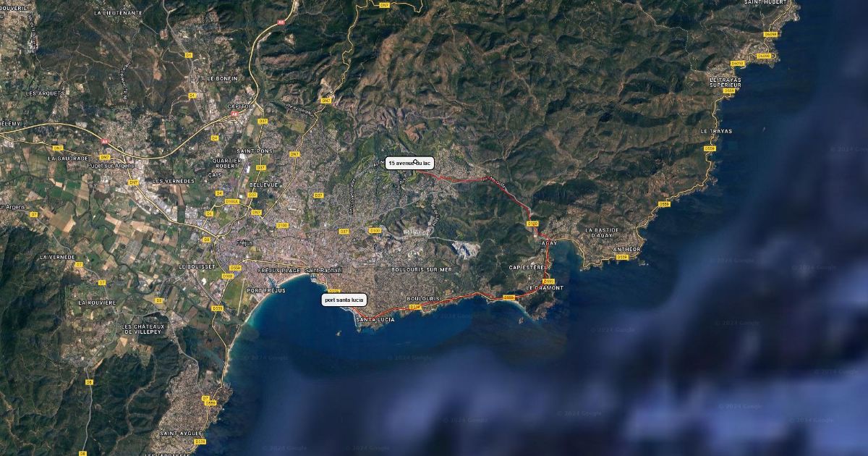
Task: Click the 'LE BOUISSET' map label
Action: point(197,266)
